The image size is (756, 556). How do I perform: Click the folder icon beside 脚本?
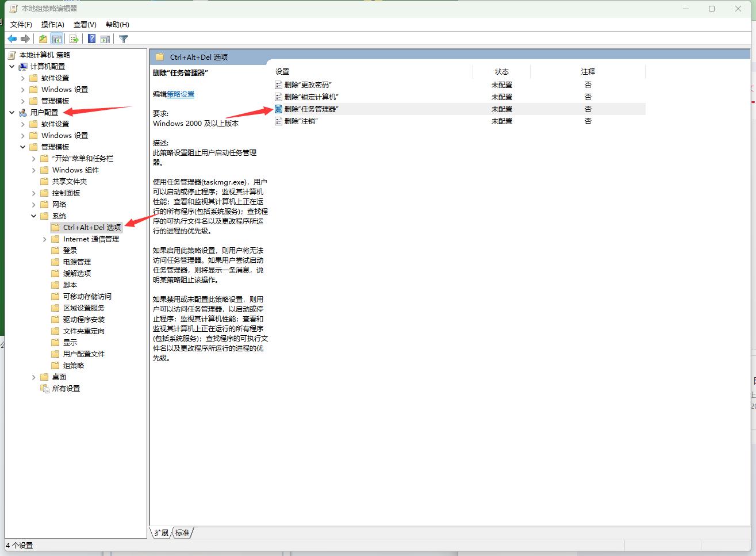coord(56,285)
